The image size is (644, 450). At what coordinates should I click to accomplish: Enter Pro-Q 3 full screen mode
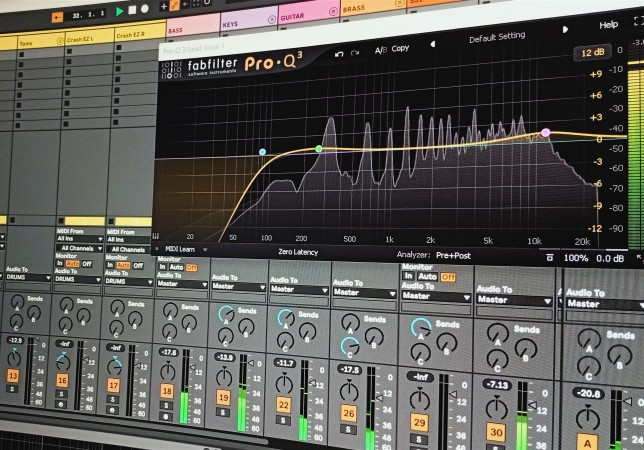639,21
